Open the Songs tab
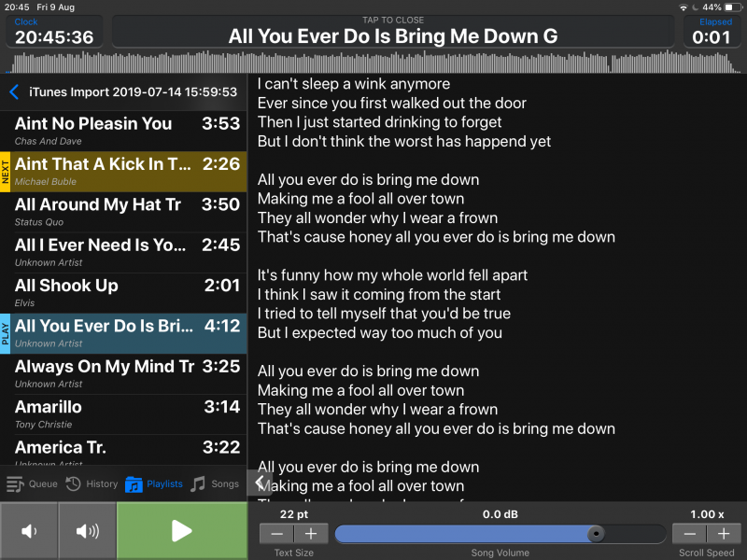 click(x=215, y=483)
